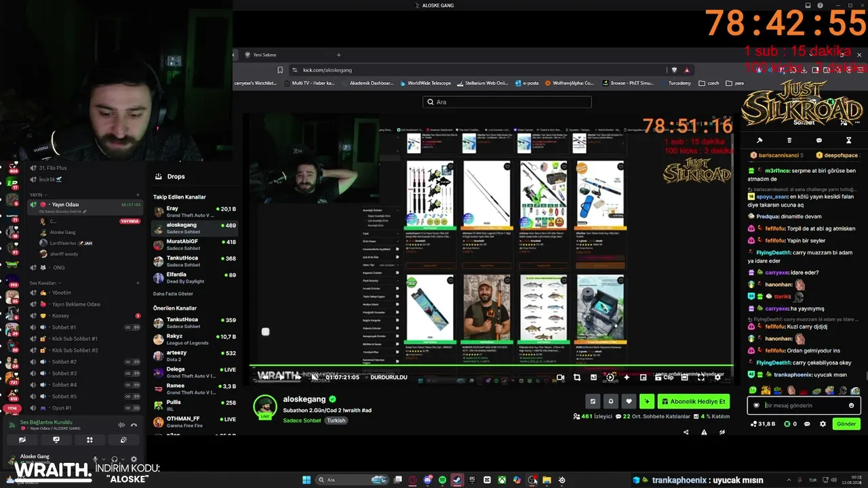868x488 pixels.
Task: Join the Yayın Bekleme Odası voice channel
Action: point(85,304)
